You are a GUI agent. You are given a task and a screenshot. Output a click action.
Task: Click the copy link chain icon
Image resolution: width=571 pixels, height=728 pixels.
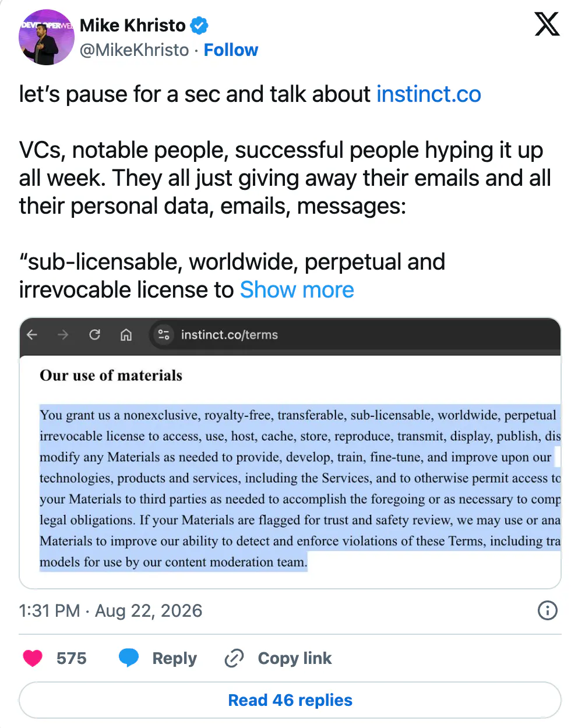(234, 658)
